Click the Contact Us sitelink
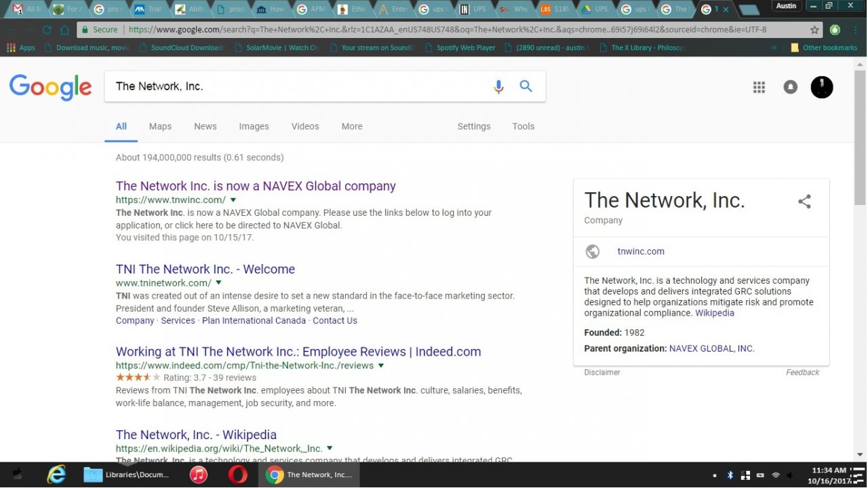The height and width of the screenshot is (488, 868). pos(335,320)
